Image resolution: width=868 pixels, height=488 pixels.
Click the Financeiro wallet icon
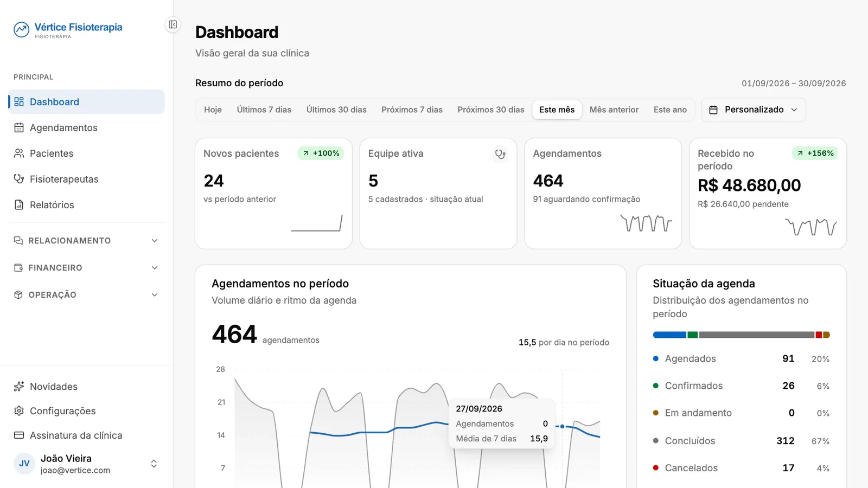tap(18, 268)
